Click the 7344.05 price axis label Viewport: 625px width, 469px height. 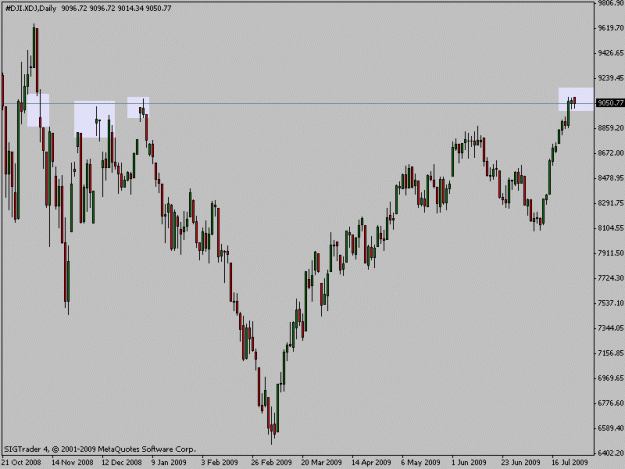610,328
